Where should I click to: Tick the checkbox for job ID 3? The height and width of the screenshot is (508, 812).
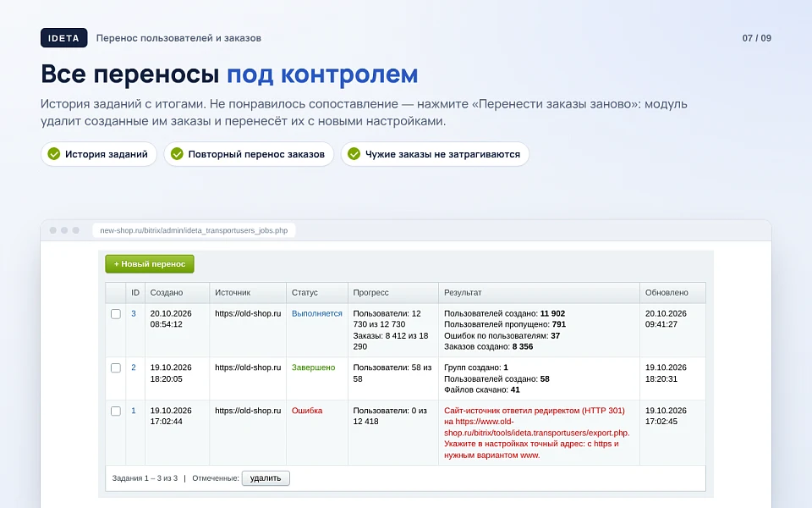pos(116,314)
